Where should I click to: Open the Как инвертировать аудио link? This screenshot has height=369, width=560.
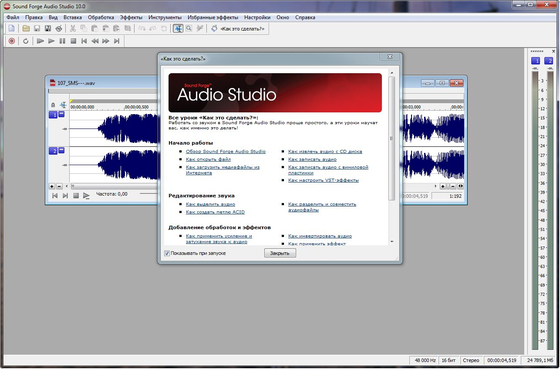[320, 236]
